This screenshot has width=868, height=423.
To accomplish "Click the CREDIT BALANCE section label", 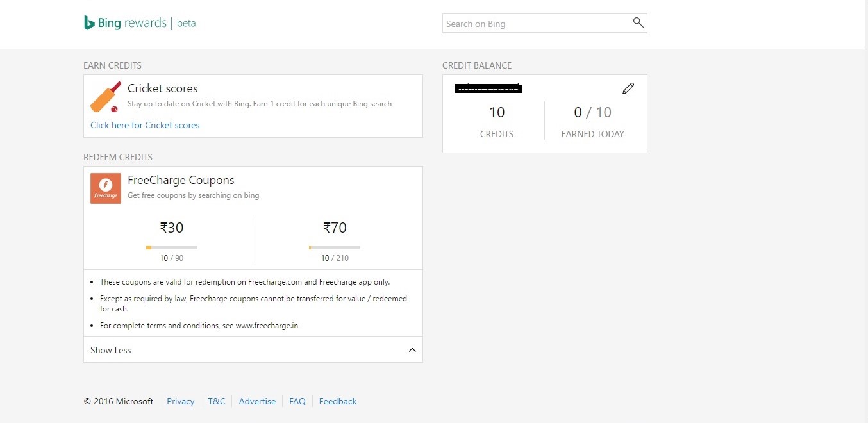I will 477,65.
